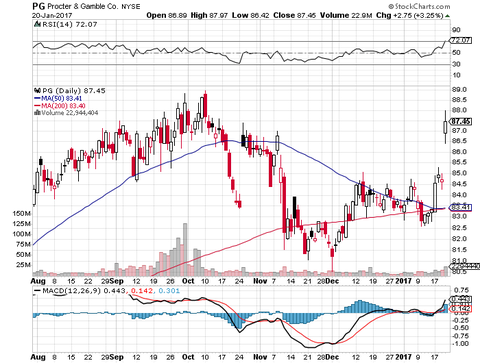This screenshot has height=363, width=480.
Task: Click the 81.5 price axis label
Action: (x=459, y=250)
